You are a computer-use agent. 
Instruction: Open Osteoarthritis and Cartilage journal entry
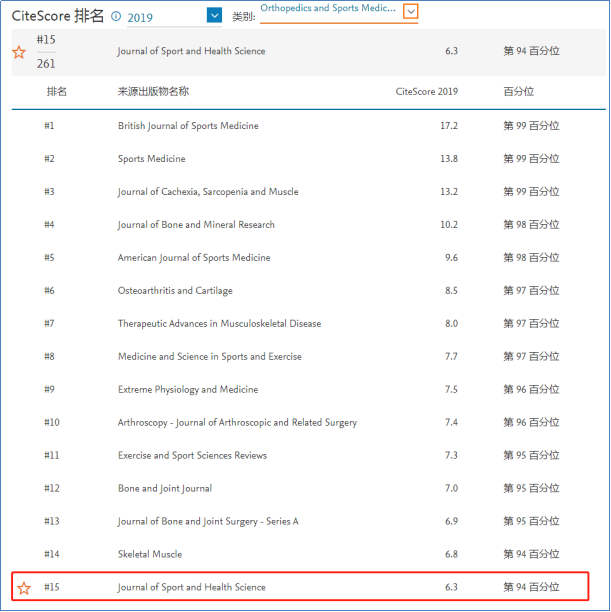(175, 291)
